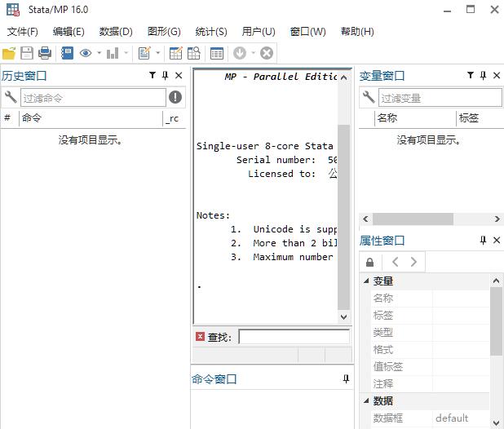Toggle the lock icon in 属性窗口
Screen dimensions: 504x429
tap(370, 263)
